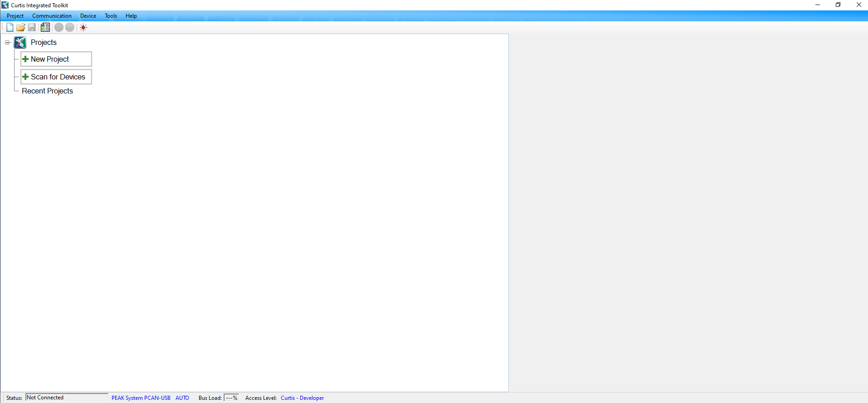
Task: Click the grayed floppy-disk save icon
Action: pyautogui.click(x=32, y=27)
